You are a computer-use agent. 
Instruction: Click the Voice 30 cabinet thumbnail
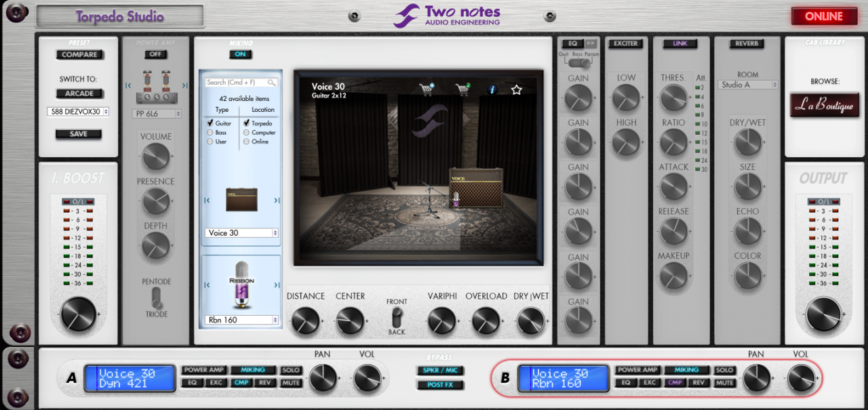click(x=241, y=199)
